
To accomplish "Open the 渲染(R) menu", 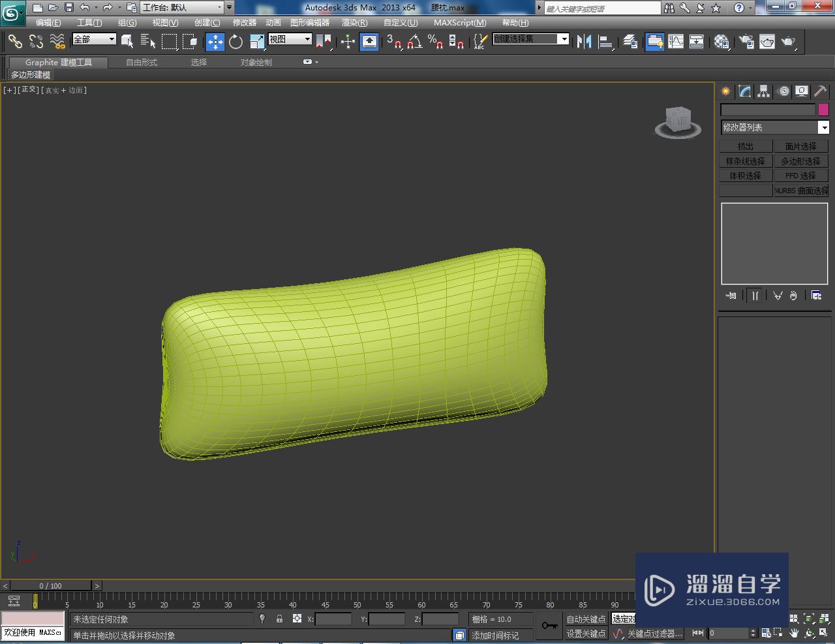I will [354, 23].
